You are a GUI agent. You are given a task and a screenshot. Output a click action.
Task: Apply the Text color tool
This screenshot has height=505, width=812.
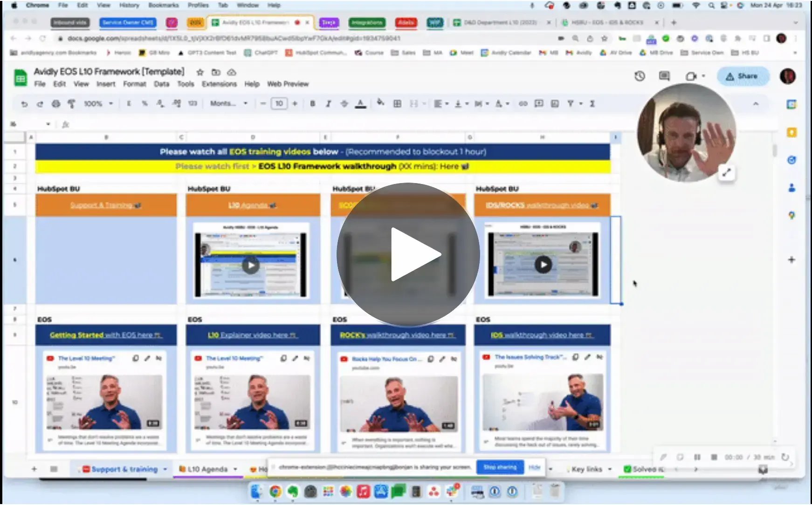click(361, 103)
